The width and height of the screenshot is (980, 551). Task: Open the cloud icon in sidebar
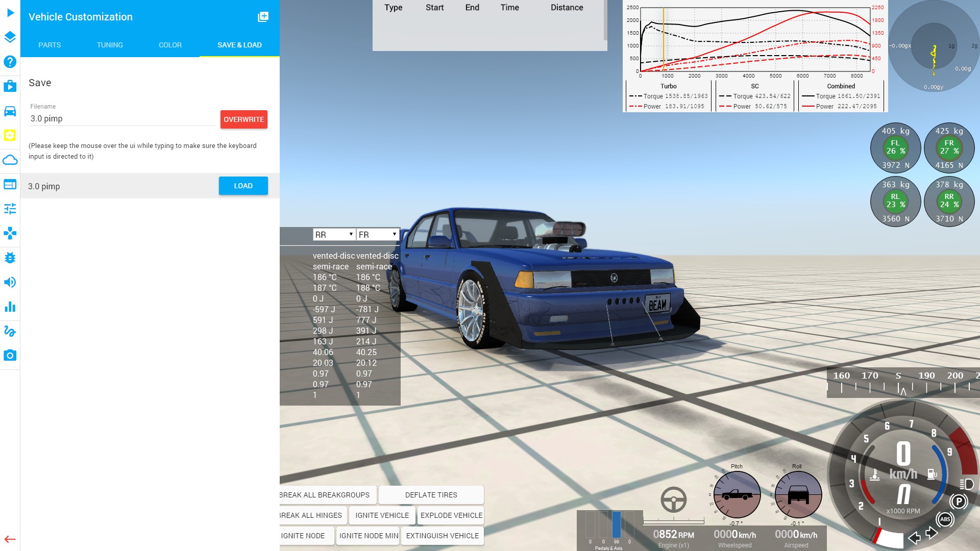tap(10, 160)
